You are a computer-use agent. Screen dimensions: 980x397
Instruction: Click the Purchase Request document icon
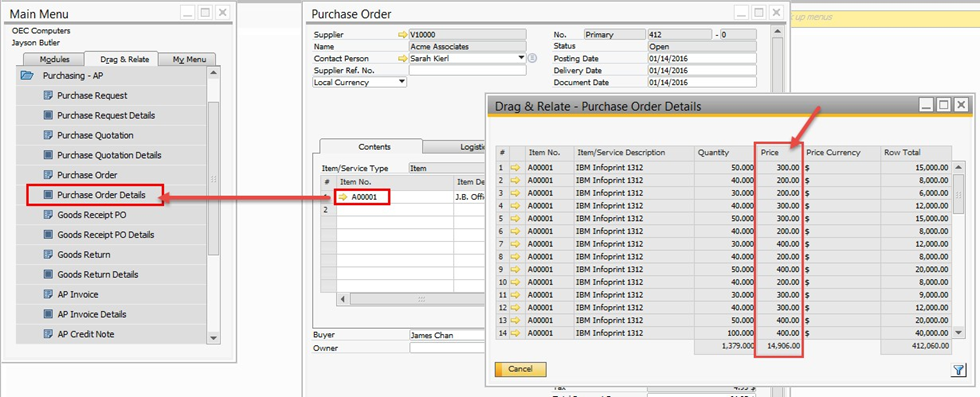[x=48, y=96]
